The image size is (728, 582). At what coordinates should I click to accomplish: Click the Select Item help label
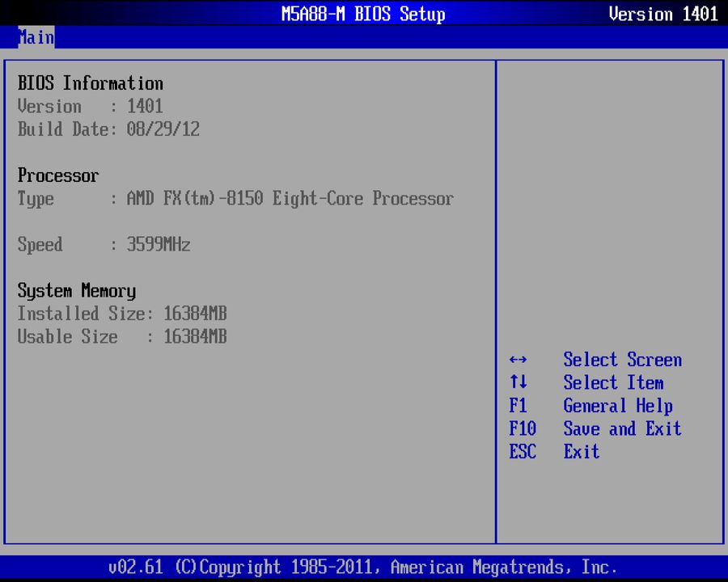click(x=613, y=382)
